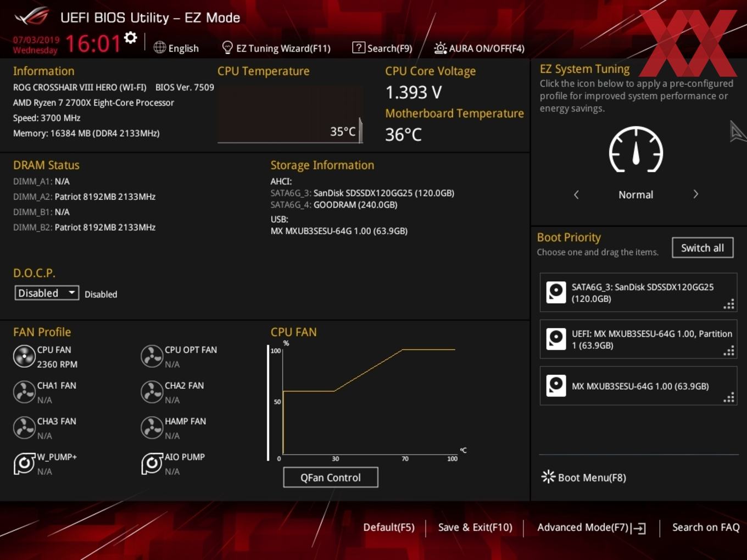Image resolution: width=747 pixels, height=560 pixels.
Task: Click the SATA6G_3 SanDisk boot disk icon
Action: 556,293
